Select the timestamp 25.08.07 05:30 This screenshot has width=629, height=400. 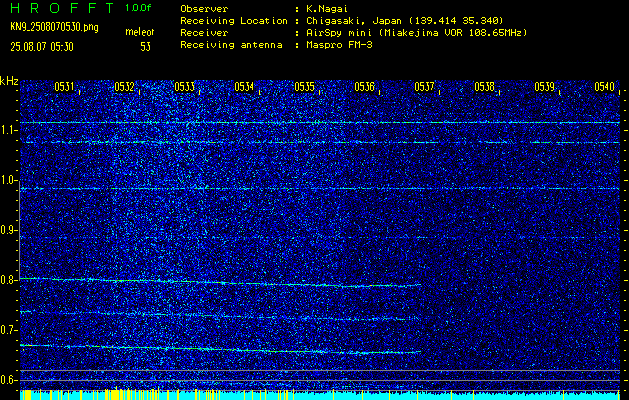pos(42,47)
